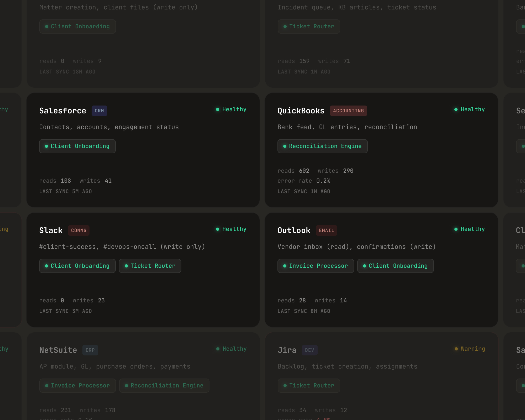The height and width of the screenshot is (420, 525).
Task: Click 'reads 231' on NetSuite card
Action: click(x=55, y=410)
